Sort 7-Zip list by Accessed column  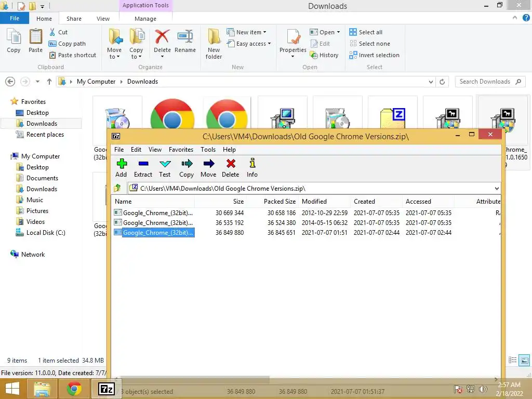428,202
